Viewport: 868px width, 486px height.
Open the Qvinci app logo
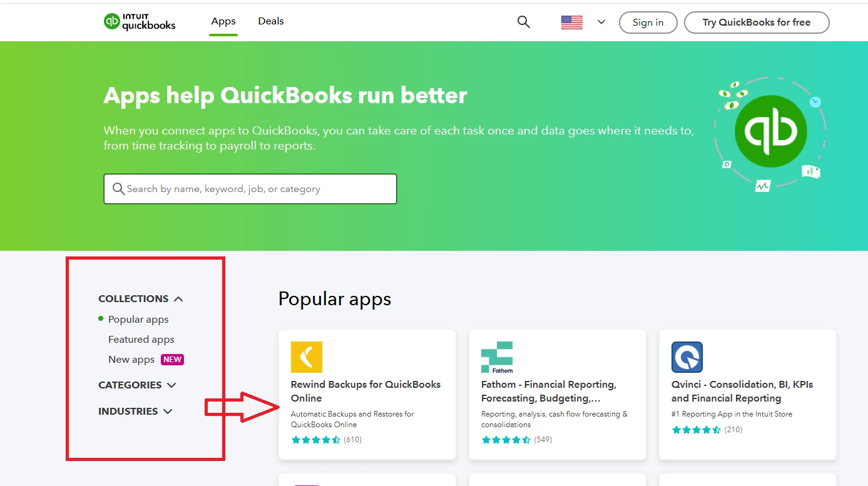click(x=687, y=357)
